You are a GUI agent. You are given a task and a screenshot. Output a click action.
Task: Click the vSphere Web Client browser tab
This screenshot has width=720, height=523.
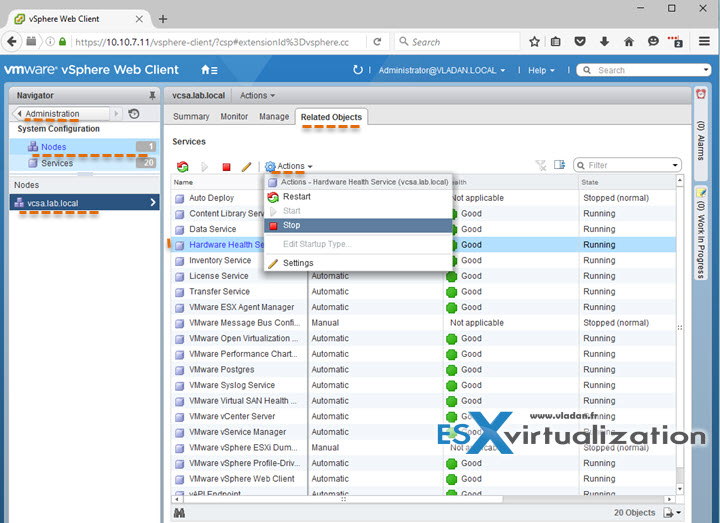(x=79, y=19)
